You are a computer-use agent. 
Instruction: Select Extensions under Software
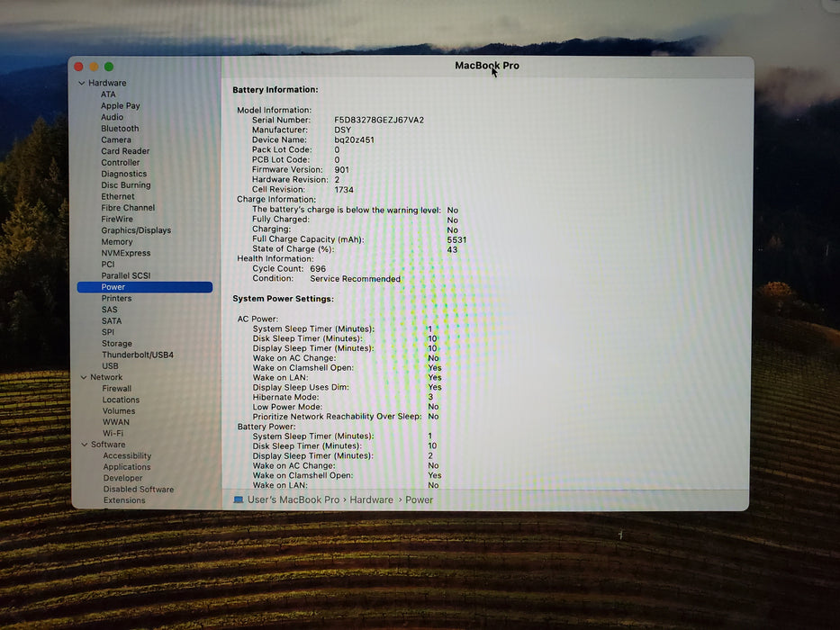[124, 500]
